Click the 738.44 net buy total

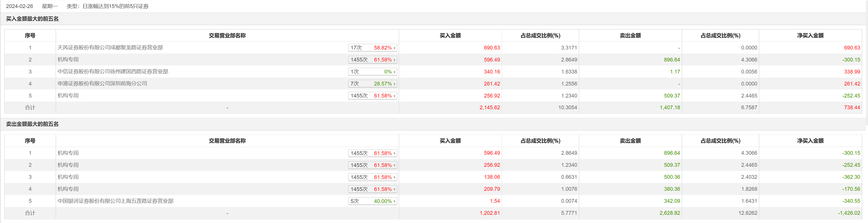tap(852, 108)
